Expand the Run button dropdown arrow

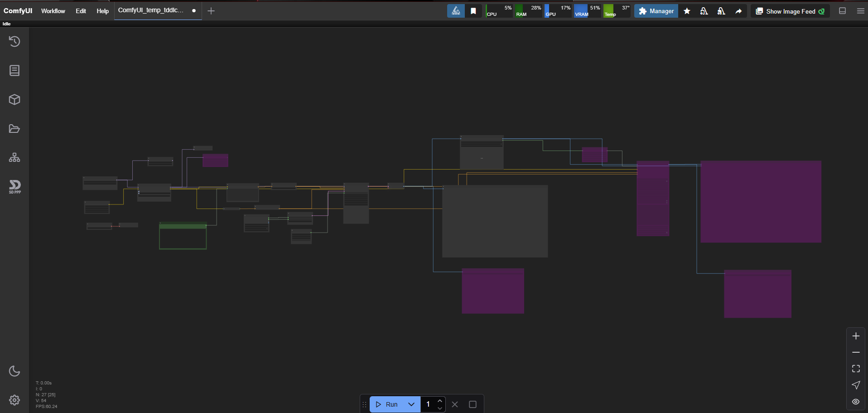coord(411,404)
